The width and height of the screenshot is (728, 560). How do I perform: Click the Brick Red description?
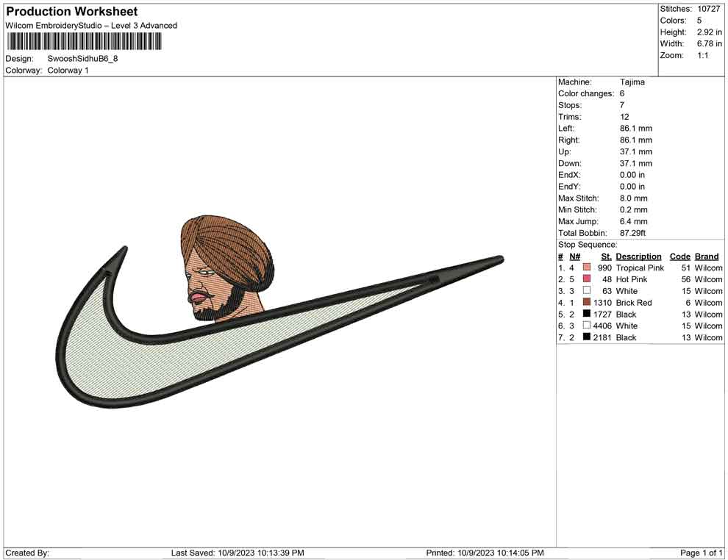pos(634,303)
